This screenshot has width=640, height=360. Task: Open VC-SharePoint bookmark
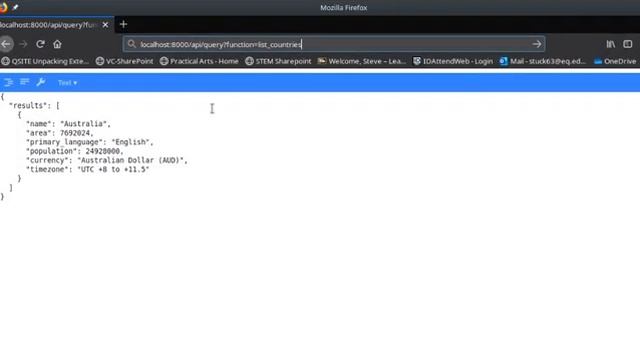tap(124, 61)
